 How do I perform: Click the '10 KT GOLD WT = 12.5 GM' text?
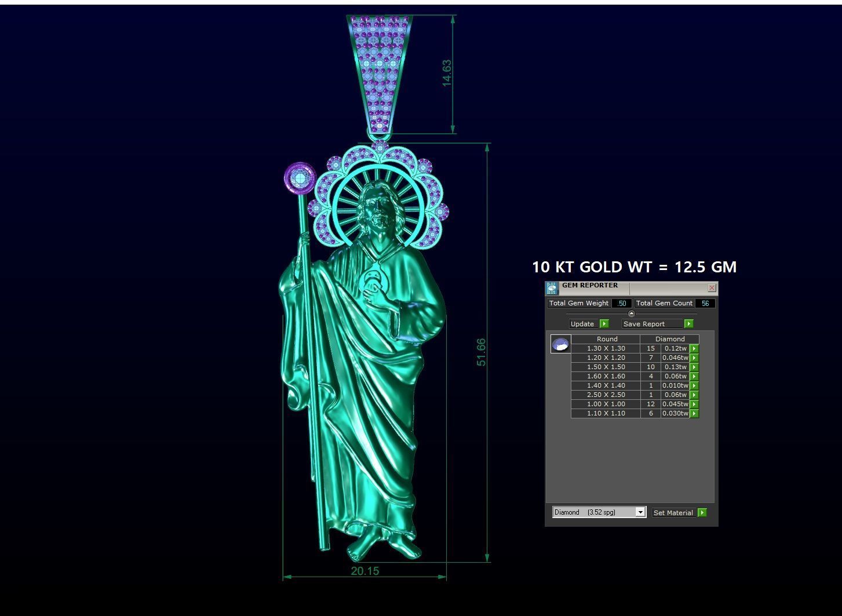pyautogui.click(x=634, y=267)
